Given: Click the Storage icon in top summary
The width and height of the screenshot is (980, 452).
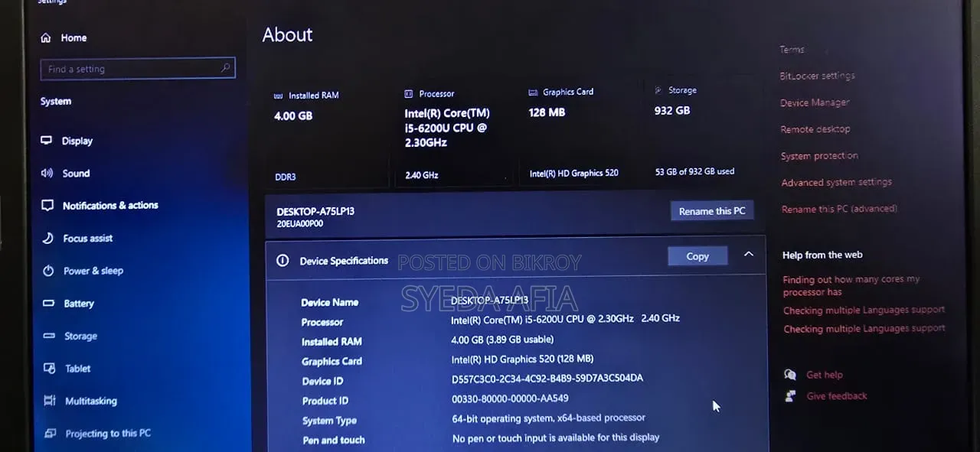Looking at the screenshot, I should pos(658,89).
